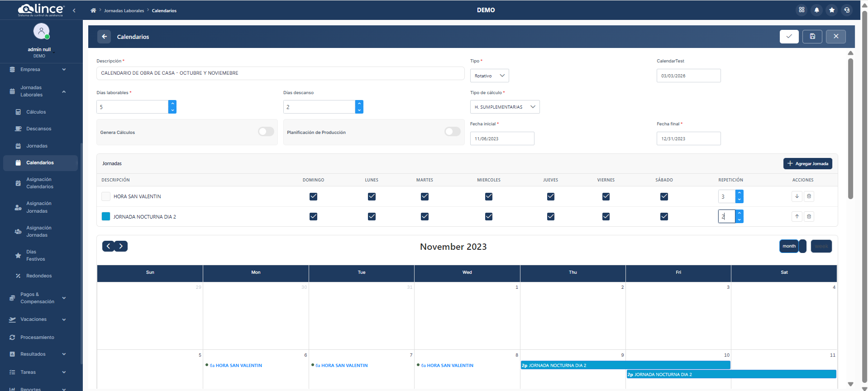
Task: Delete the HORA SAN VALENTIN row
Action: pos(809,196)
